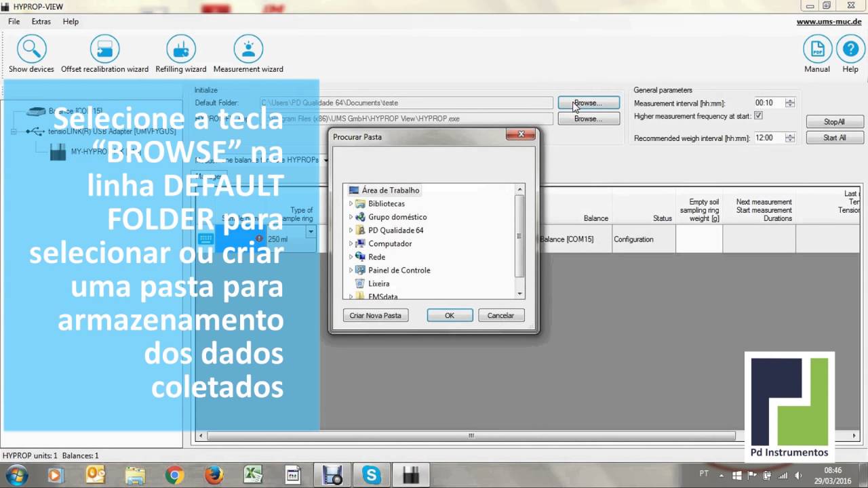Expand the Rede node arrow
868x488 pixels.
[x=351, y=257]
